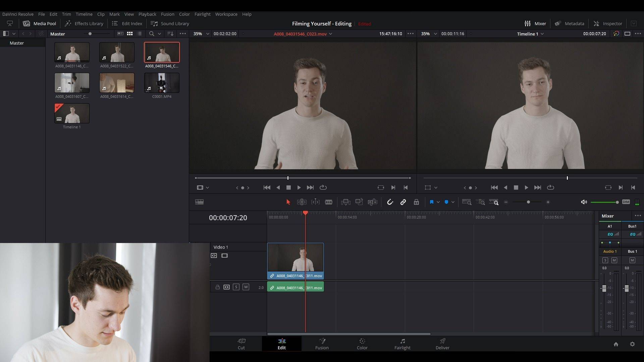Enable Dynamic Trim Mode
The height and width of the screenshot is (362, 644).
(315, 202)
